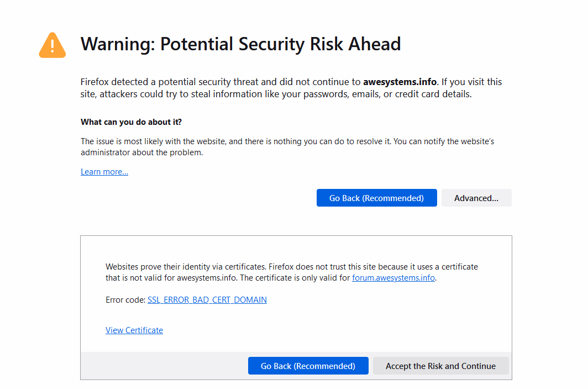
Task: Click the upper Go Back (Recommended) button
Action: click(376, 198)
